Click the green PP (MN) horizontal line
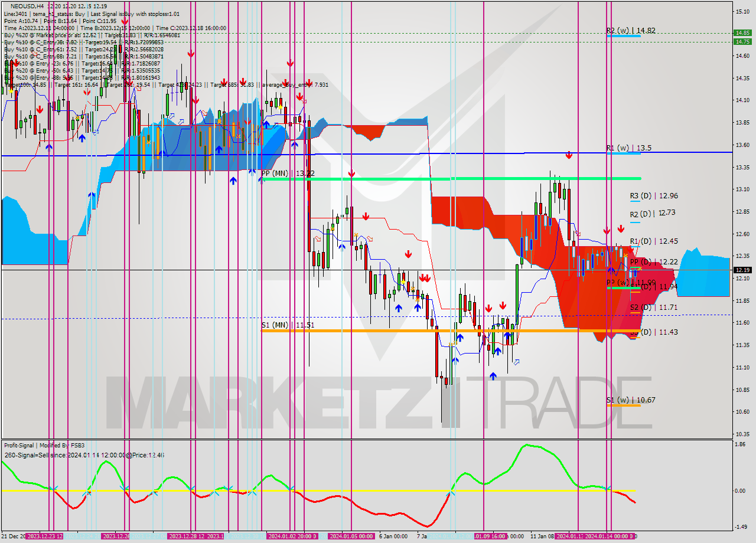Image resolution: width=756 pixels, height=543 pixels. pyautogui.click(x=451, y=178)
